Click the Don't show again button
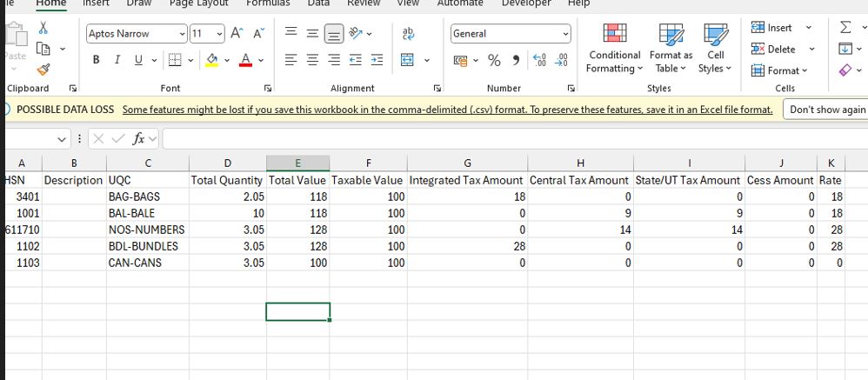This screenshot has width=868, height=380. [x=827, y=110]
